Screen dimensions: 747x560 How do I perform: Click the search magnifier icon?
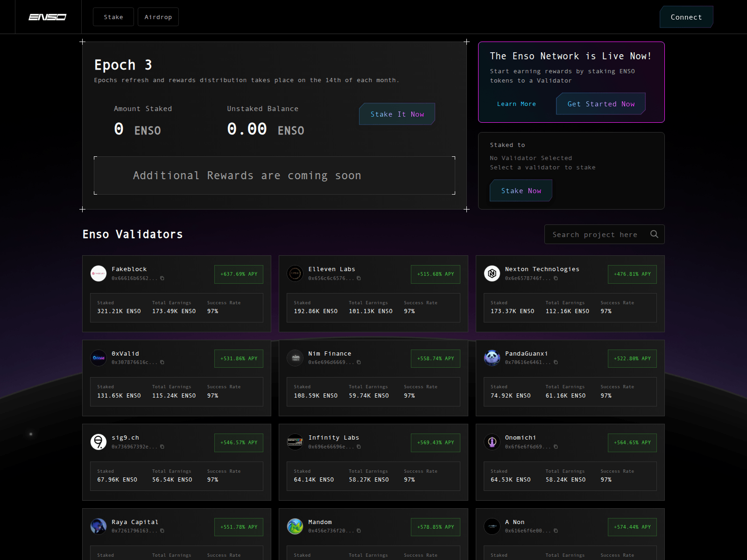coord(654,234)
